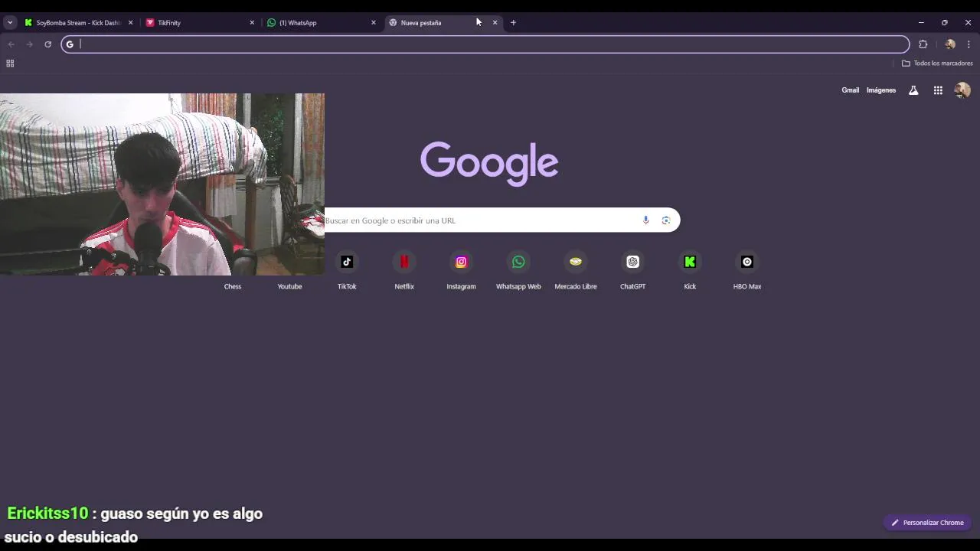Open a new tab with plus button
The width and height of the screenshot is (980, 551).
tap(513, 23)
